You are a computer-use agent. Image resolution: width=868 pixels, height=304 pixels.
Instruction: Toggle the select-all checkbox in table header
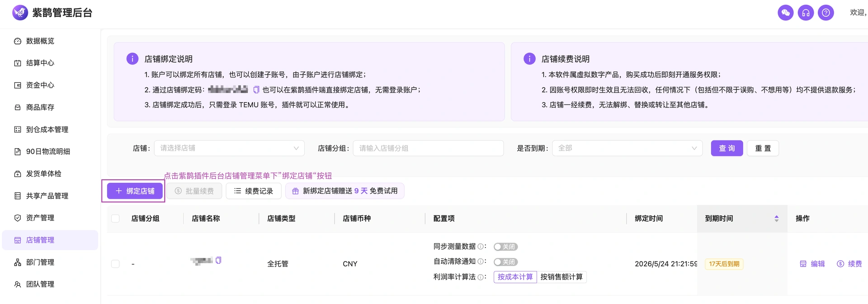(x=115, y=219)
